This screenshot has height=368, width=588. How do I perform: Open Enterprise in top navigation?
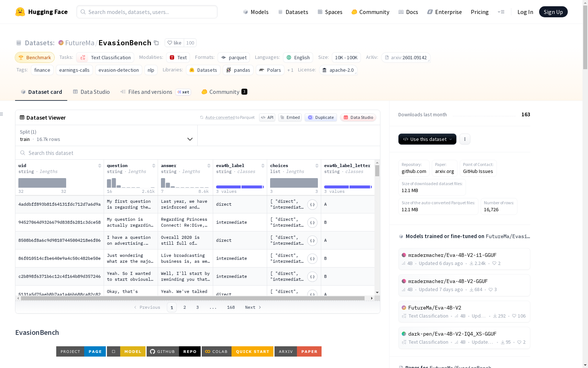pos(445,12)
